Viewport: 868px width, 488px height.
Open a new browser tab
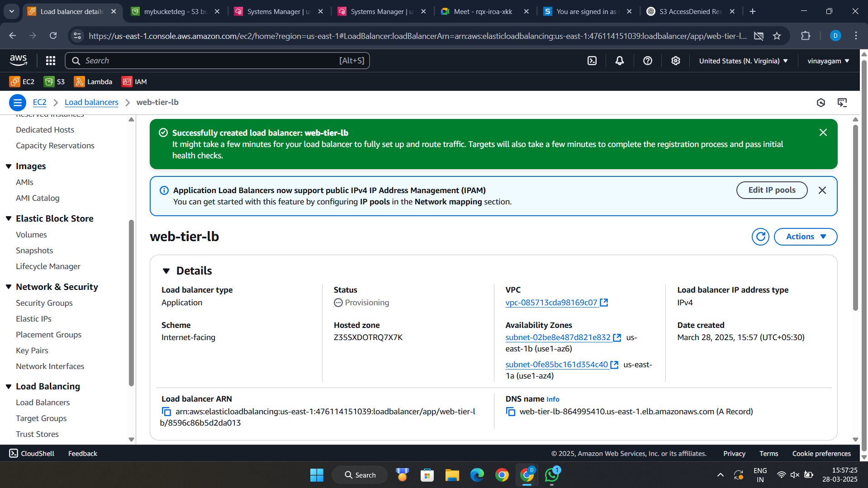point(753,11)
